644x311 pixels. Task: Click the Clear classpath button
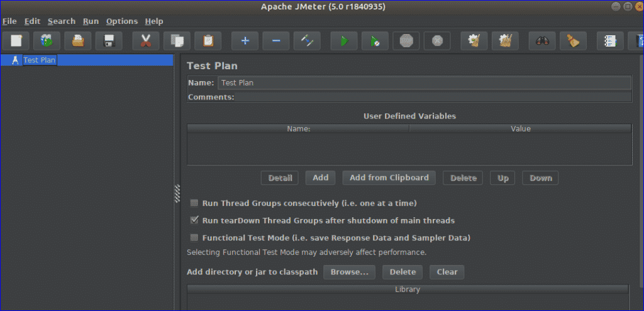(447, 272)
